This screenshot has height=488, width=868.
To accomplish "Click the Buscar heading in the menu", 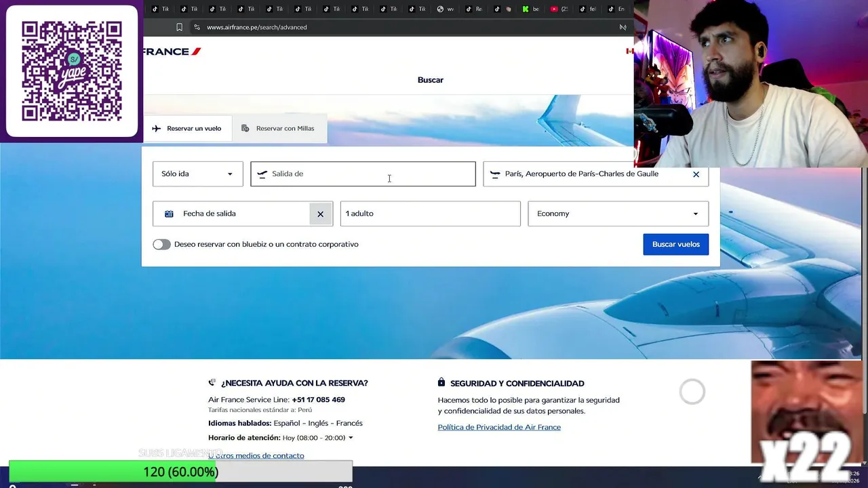I will pyautogui.click(x=431, y=80).
